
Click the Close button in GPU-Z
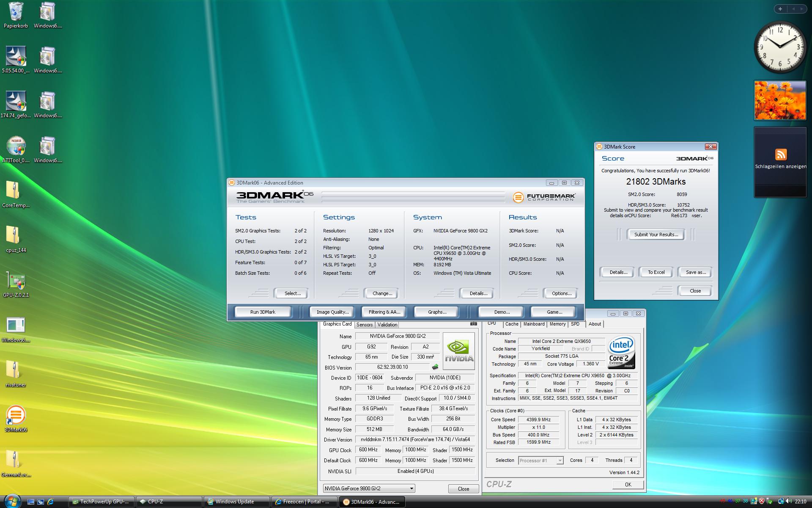point(463,489)
